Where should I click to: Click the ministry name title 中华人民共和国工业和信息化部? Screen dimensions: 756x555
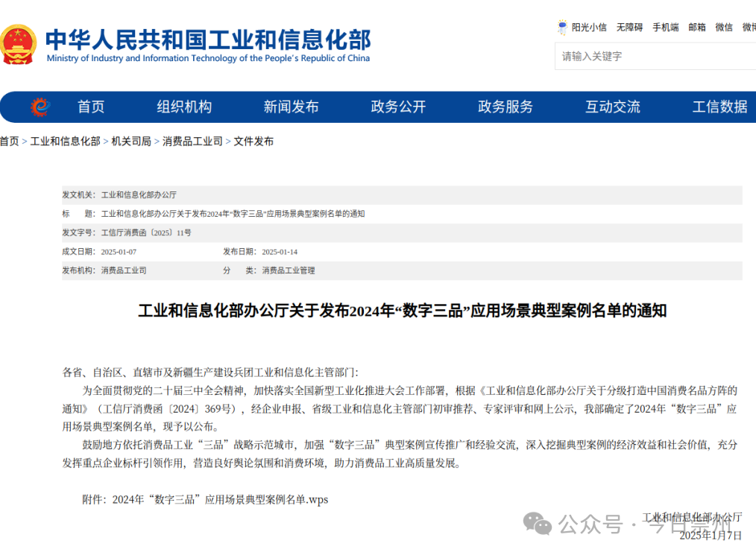208,39
